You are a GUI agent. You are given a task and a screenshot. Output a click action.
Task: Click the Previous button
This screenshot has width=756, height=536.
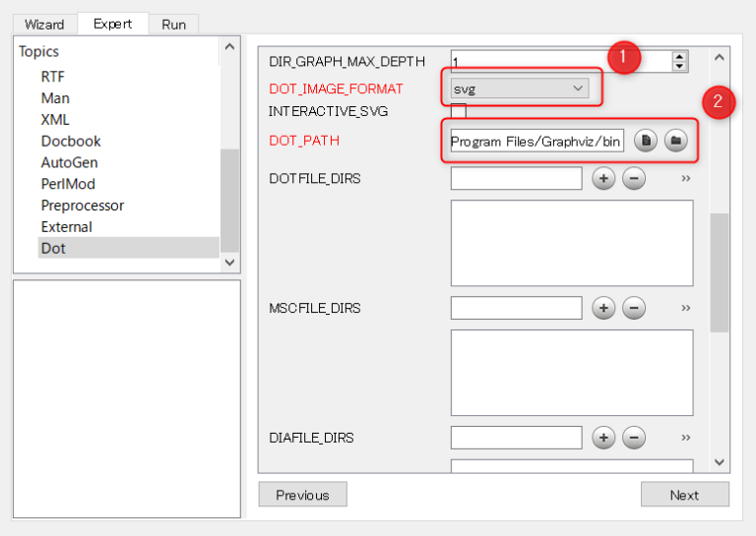click(302, 495)
